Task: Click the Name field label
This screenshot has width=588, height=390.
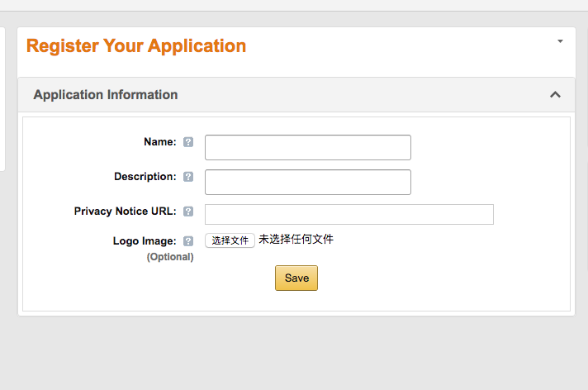Action: 159,142
